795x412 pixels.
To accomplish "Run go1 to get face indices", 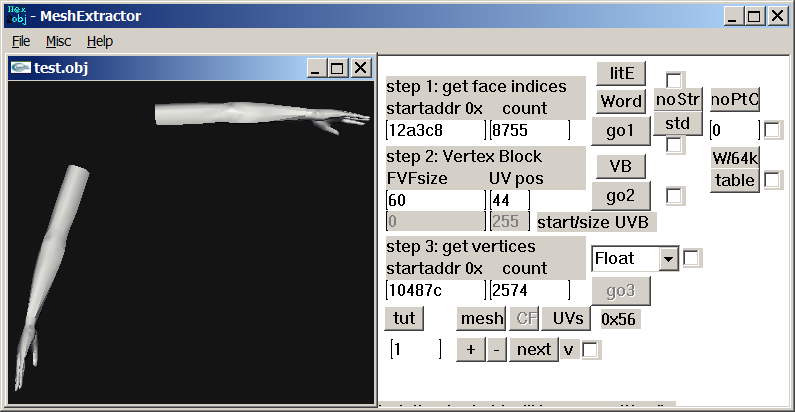I will point(621,131).
